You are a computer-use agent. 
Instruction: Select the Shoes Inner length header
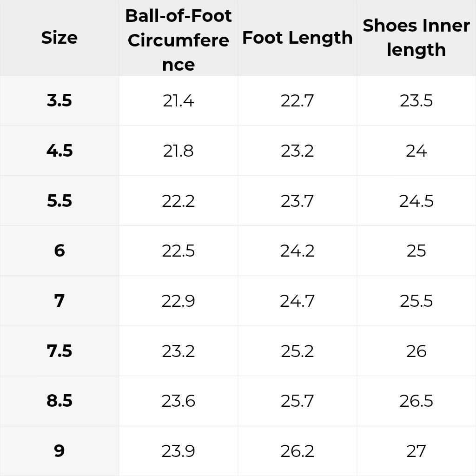(x=416, y=38)
